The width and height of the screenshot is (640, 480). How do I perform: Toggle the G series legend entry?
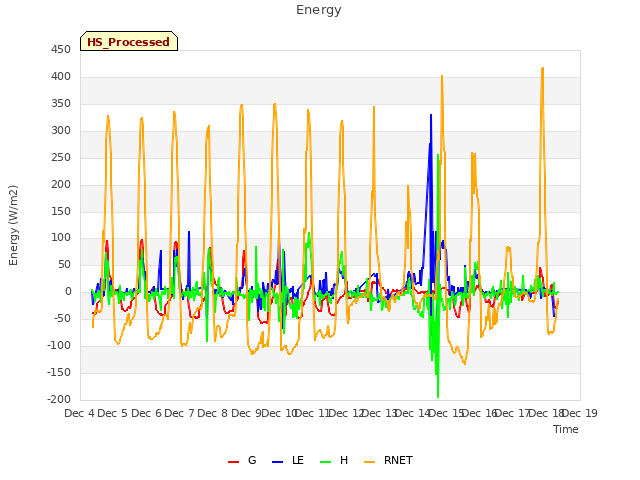coord(242,460)
